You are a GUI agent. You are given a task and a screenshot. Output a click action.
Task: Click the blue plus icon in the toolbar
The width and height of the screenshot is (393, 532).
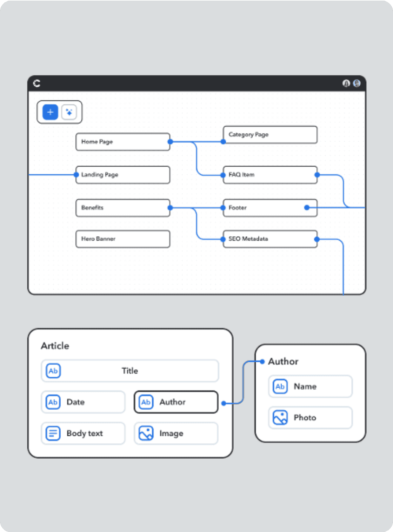(x=49, y=112)
